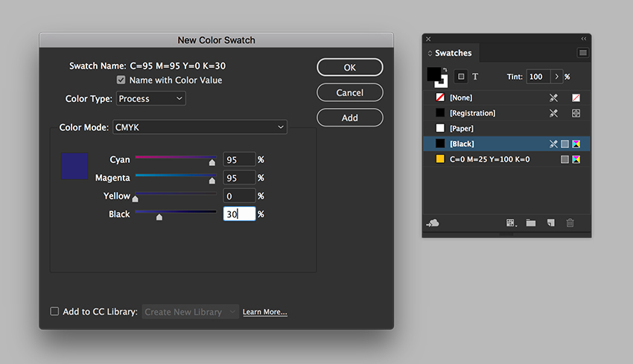Select formatting affects text icon
Screen dimensions: 633x364
[475, 77]
